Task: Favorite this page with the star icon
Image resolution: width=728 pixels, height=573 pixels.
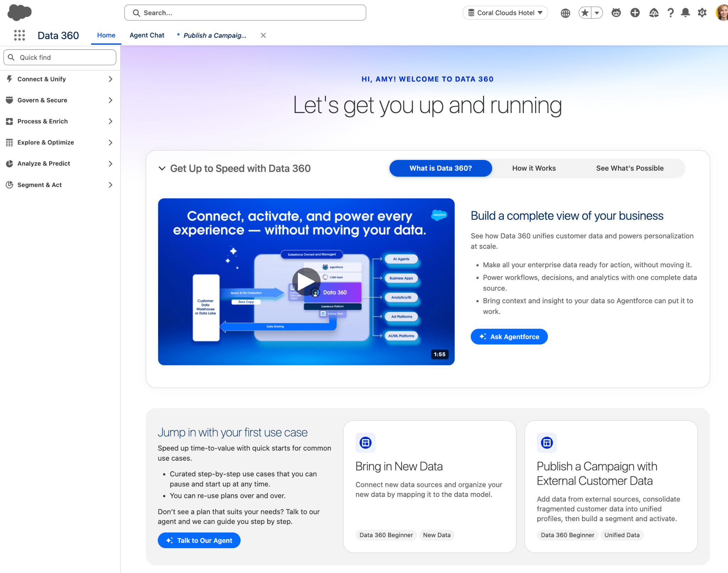Action: tap(585, 13)
